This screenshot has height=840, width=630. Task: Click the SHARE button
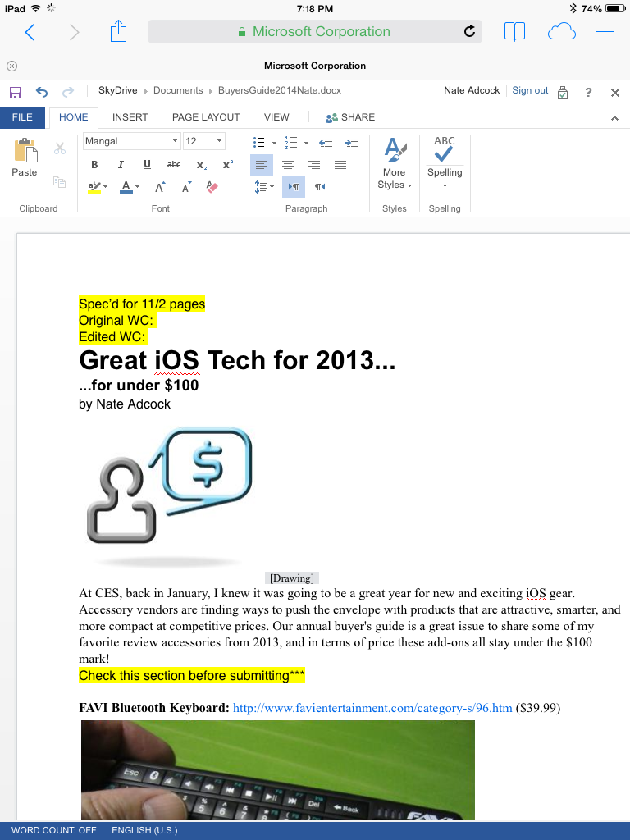pos(350,117)
